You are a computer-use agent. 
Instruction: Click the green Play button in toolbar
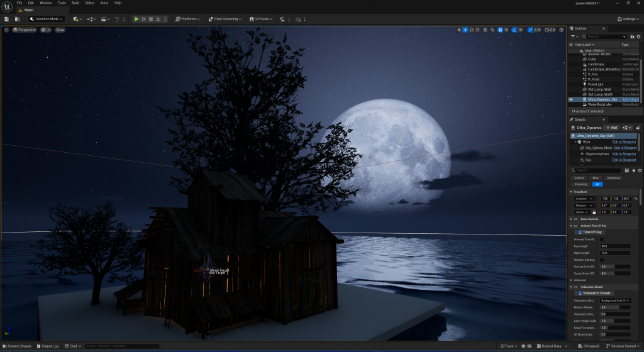pos(136,19)
